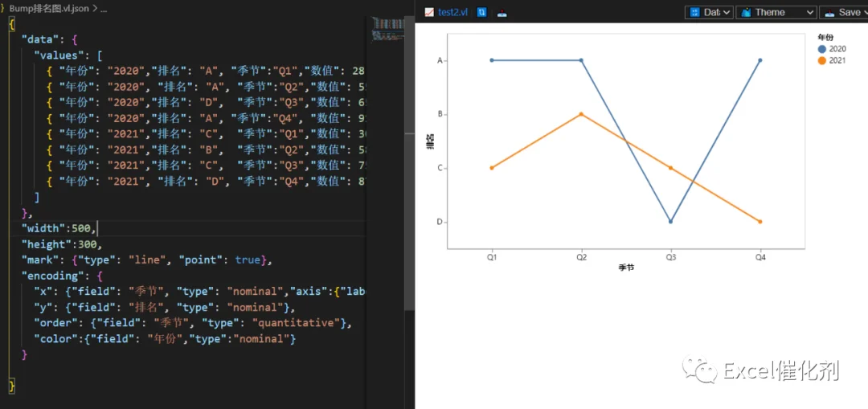The width and height of the screenshot is (868, 409).
Task: Click the 2021 Q2 data row in code
Action: [207, 149]
